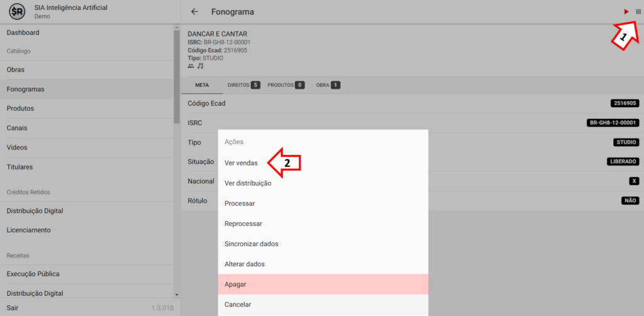Screen dimensions: 644x316
Task: Click the sidebar scrollbar down arrow
Action: (177, 294)
